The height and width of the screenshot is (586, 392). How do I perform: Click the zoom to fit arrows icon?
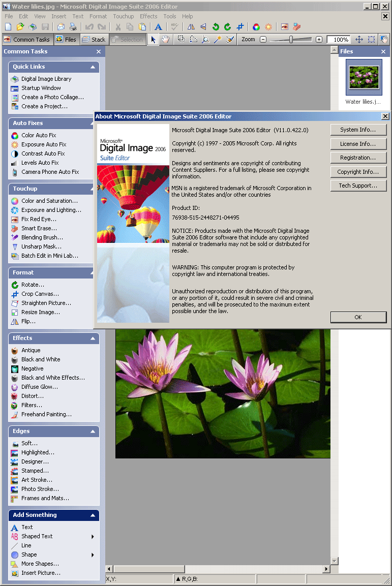(359, 40)
